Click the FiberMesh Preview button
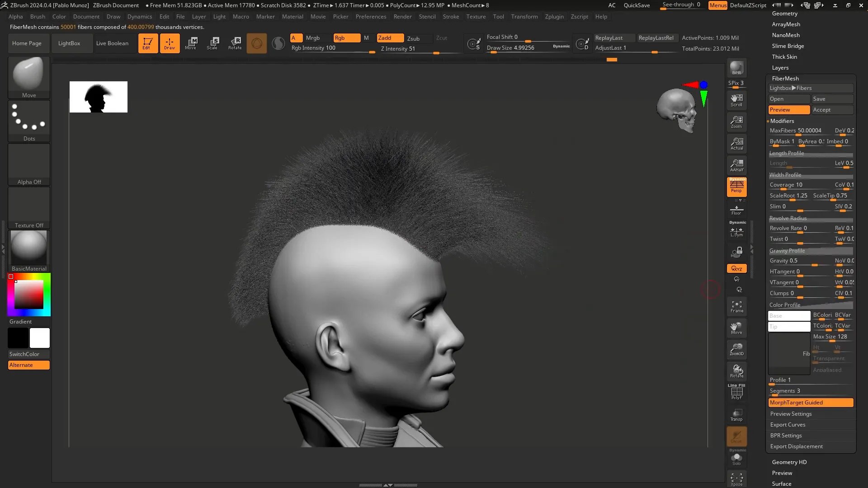 pos(789,110)
